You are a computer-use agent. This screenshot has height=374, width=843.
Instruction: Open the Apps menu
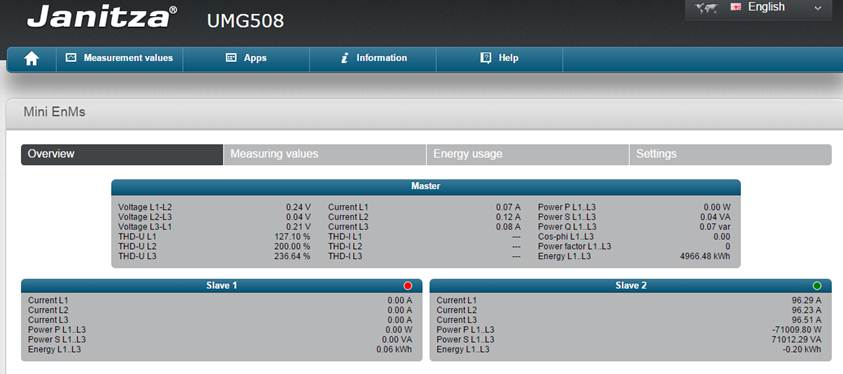pos(246,58)
